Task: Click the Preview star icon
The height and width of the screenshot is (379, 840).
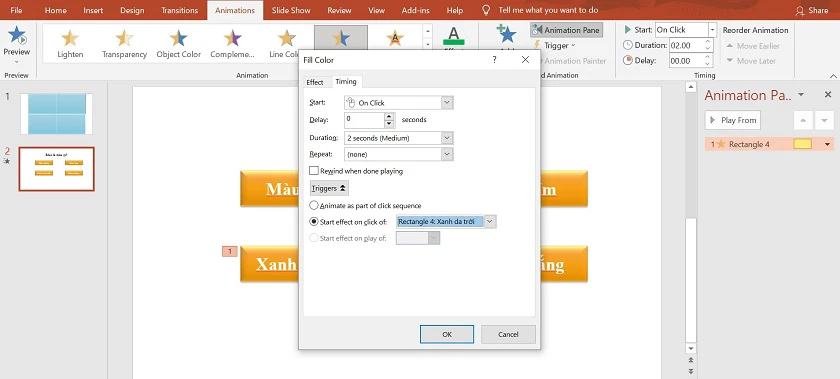Action: point(17,36)
